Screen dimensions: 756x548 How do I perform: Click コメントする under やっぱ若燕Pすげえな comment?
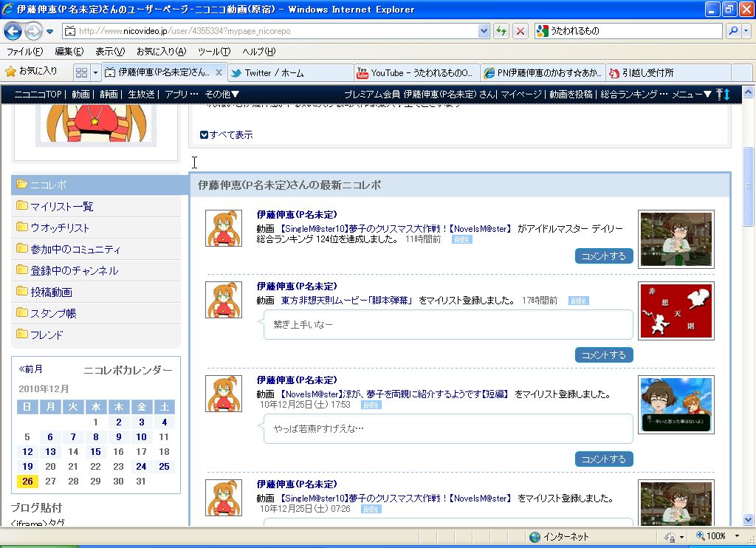point(604,459)
